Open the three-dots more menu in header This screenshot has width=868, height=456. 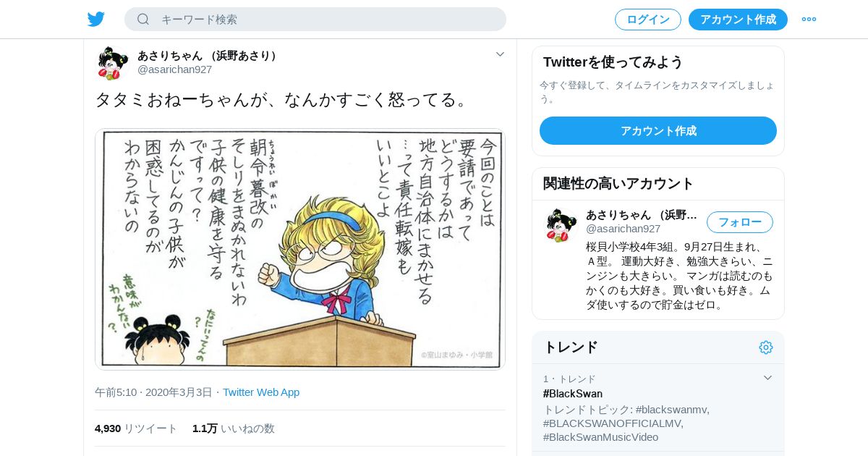coord(809,19)
